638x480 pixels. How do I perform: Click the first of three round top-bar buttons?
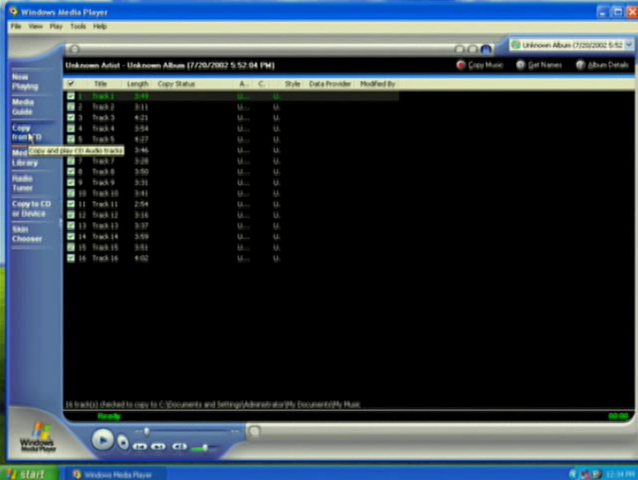click(x=459, y=50)
